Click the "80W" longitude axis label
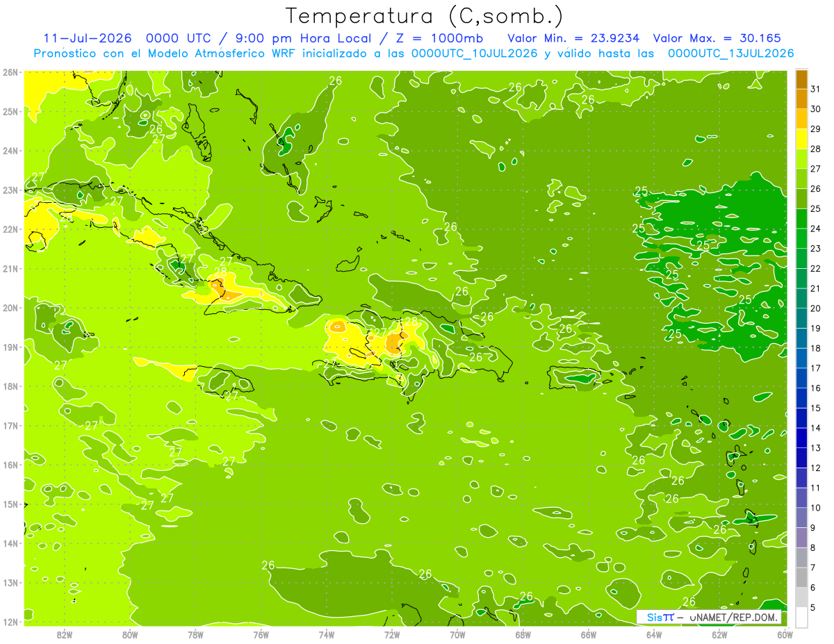Viewport: 834px width, 644px height. (130, 634)
